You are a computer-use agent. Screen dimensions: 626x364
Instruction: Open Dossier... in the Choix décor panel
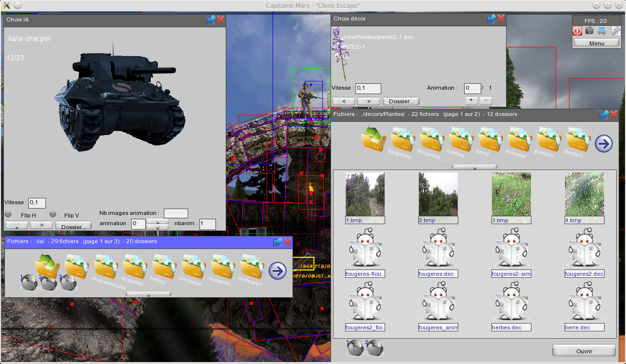[401, 101]
